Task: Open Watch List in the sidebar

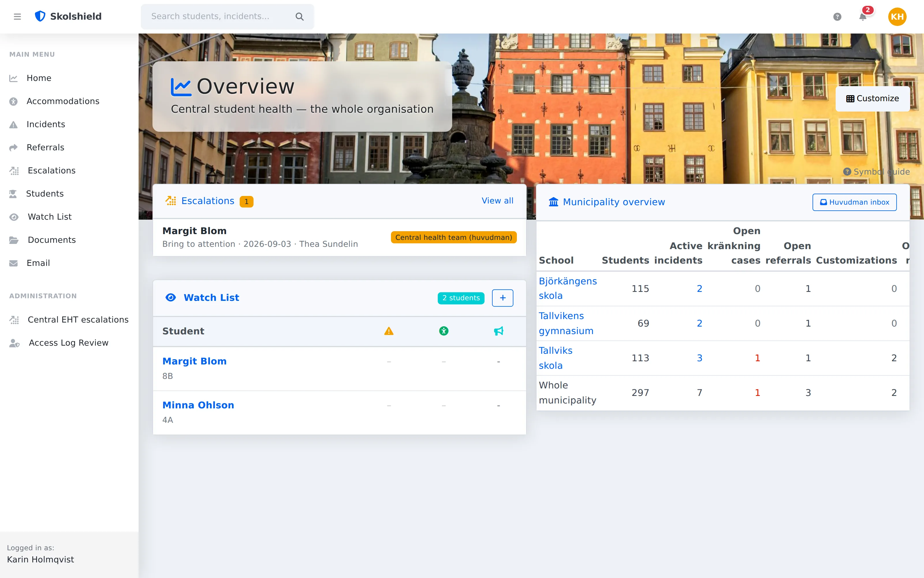Action: 69,217
